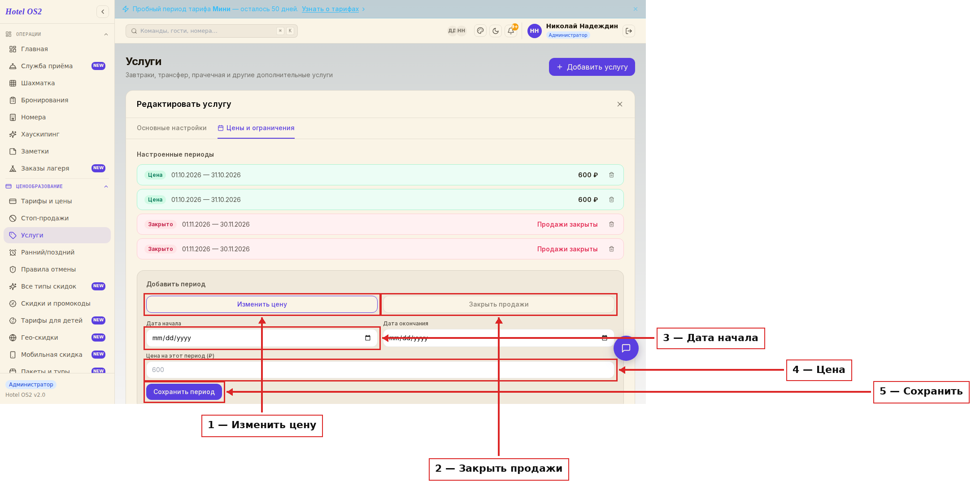
Task: Open the theme palette icon
Action: coord(480,31)
